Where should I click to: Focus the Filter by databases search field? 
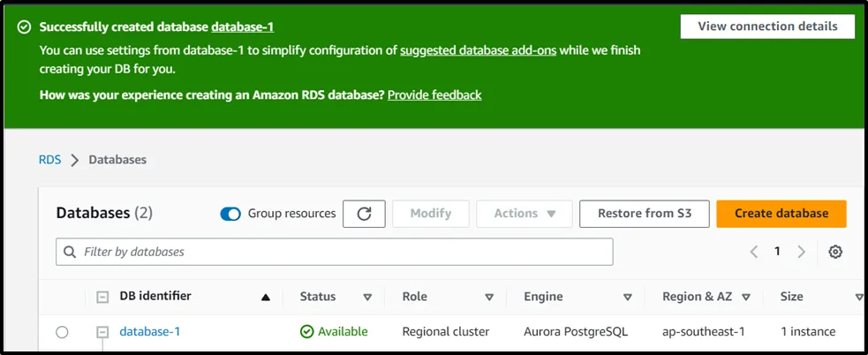coord(335,252)
